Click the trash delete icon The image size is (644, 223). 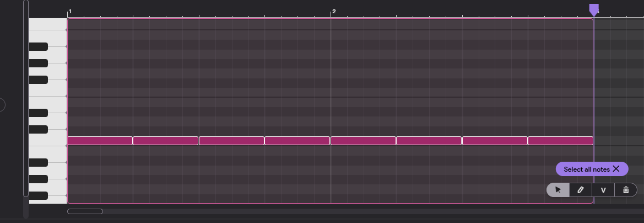click(x=626, y=190)
